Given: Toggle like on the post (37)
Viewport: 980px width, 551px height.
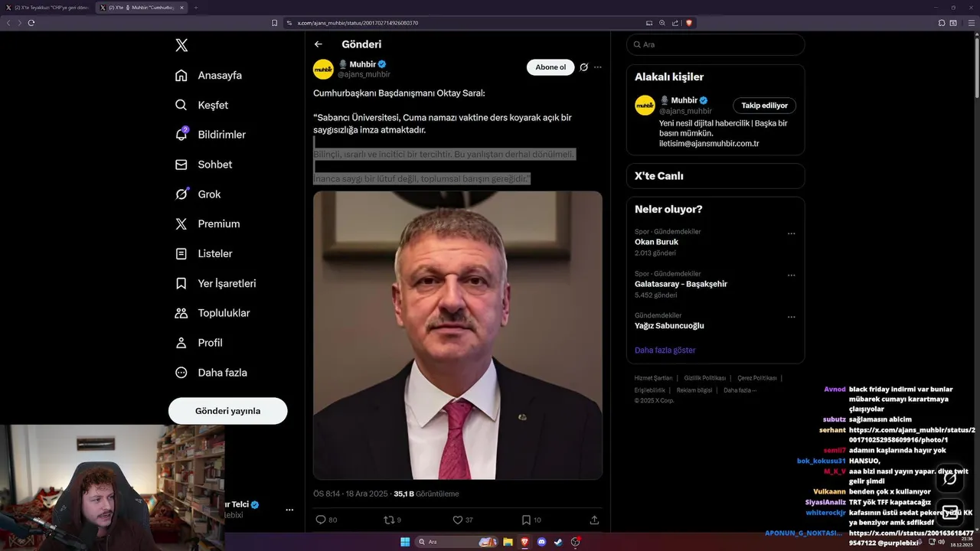Looking at the screenshot, I should coord(462,520).
